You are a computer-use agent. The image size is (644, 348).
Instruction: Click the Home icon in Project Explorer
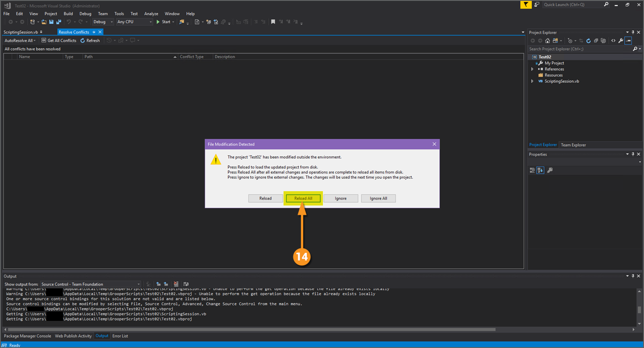[547, 41]
